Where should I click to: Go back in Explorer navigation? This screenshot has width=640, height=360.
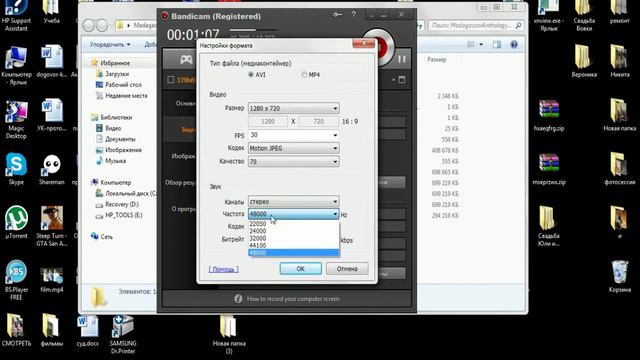(89, 25)
